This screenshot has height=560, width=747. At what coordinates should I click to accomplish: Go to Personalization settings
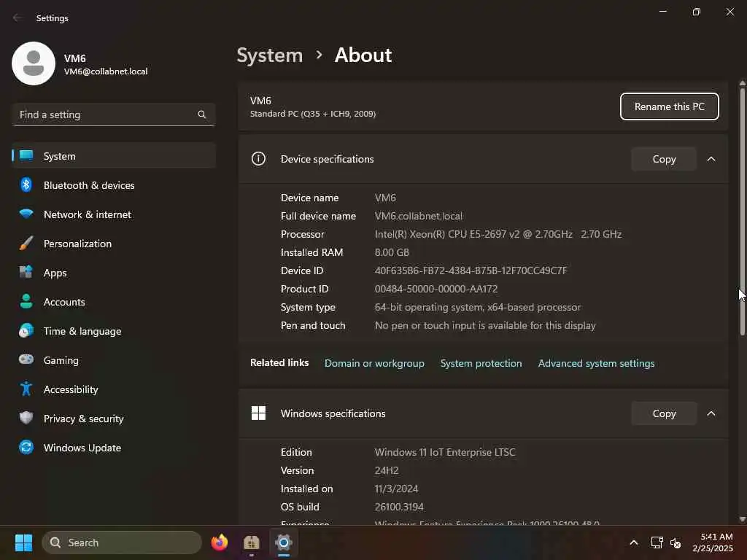(114, 244)
